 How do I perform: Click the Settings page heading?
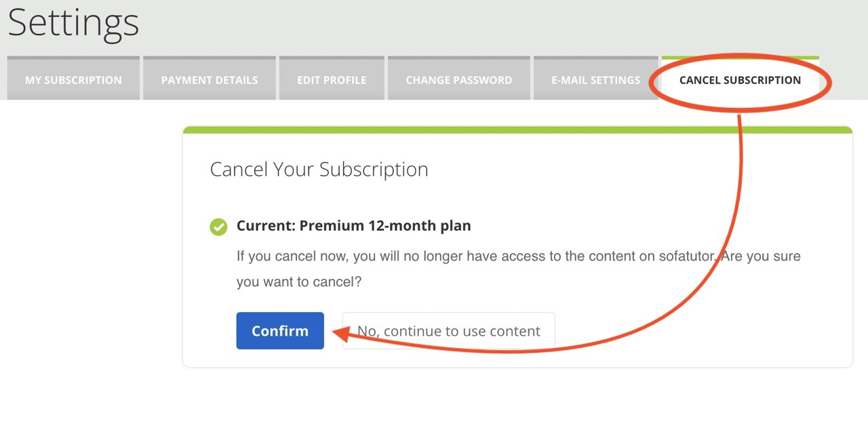pos(73,22)
